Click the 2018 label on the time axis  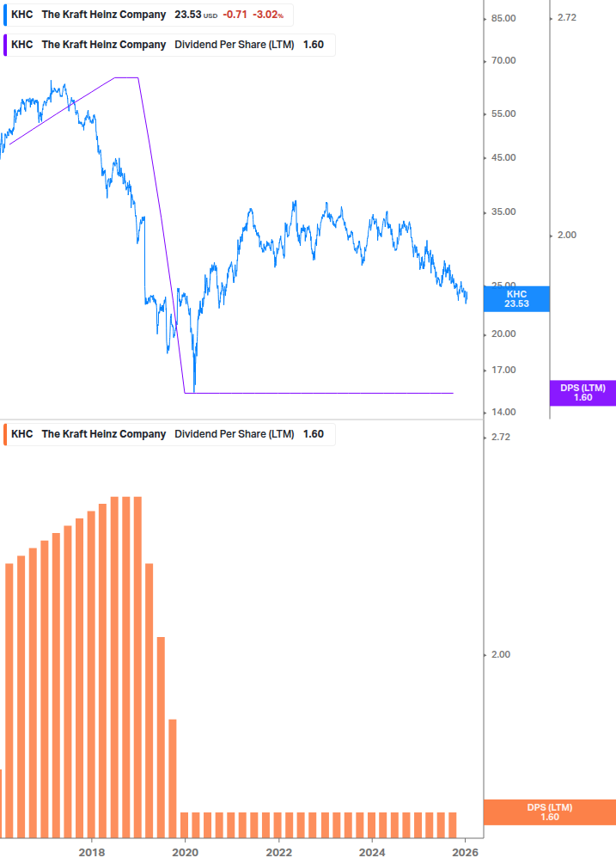tap(92, 852)
